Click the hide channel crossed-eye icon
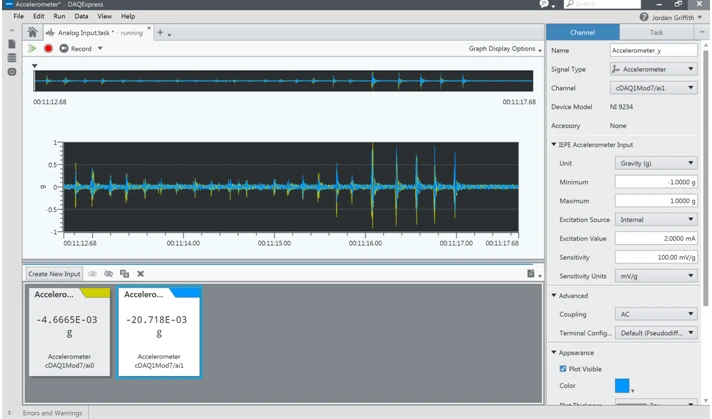This screenshot has width=712, height=419. tap(108, 273)
